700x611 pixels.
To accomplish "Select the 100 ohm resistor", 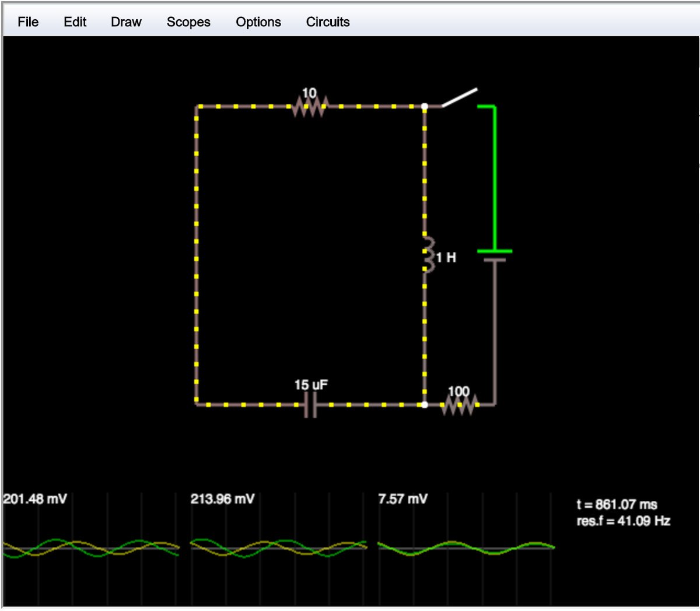I will pyautogui.click(x=460, y=404).
